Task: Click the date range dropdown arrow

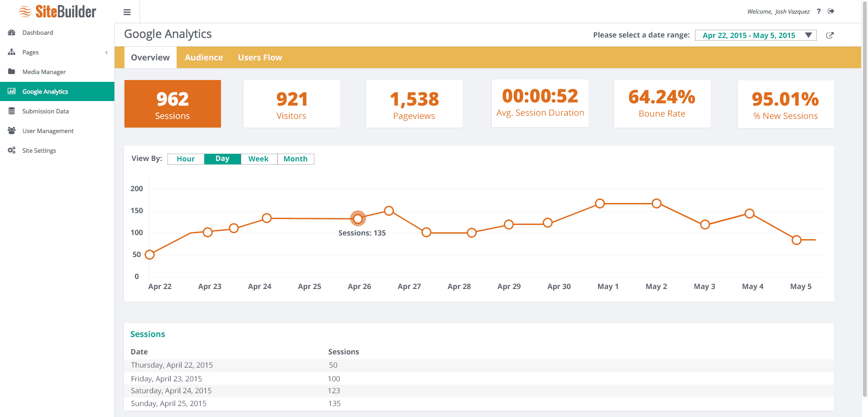Action: [x=809, y=35]
